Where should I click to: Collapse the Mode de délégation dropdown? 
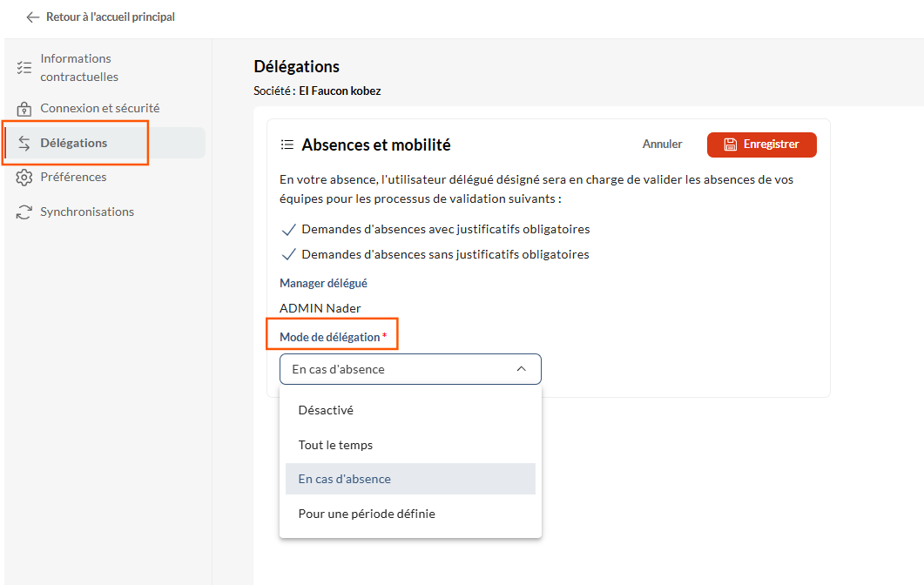tap(409, 369)
